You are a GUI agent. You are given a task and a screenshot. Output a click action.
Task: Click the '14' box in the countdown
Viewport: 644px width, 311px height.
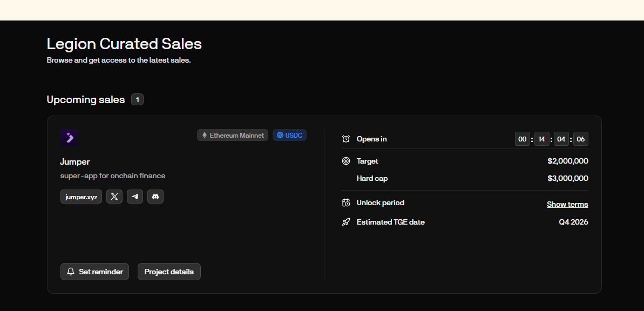pos(542,139)
